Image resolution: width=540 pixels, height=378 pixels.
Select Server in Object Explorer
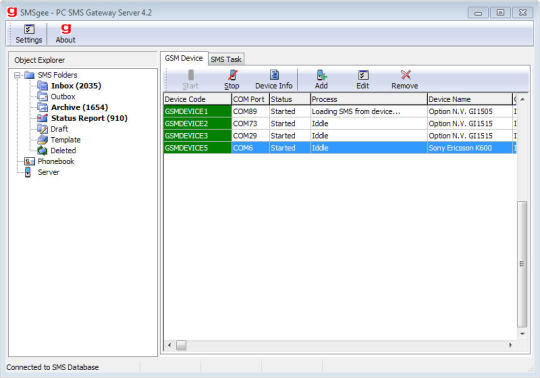[x=48, y=172]
